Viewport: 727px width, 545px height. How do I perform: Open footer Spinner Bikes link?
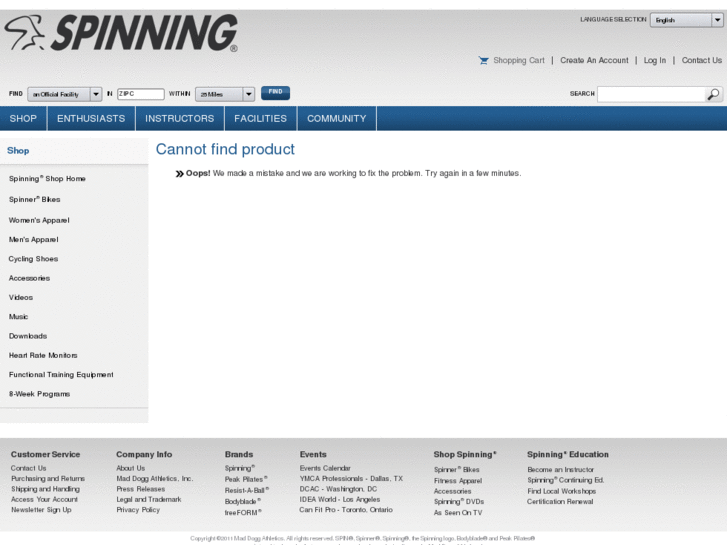457,469
